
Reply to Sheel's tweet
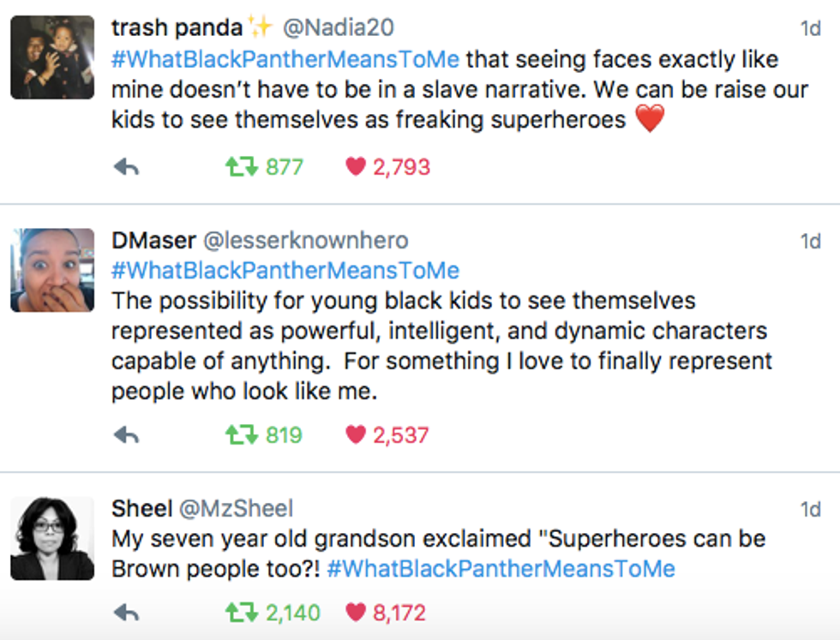[126, 613]
